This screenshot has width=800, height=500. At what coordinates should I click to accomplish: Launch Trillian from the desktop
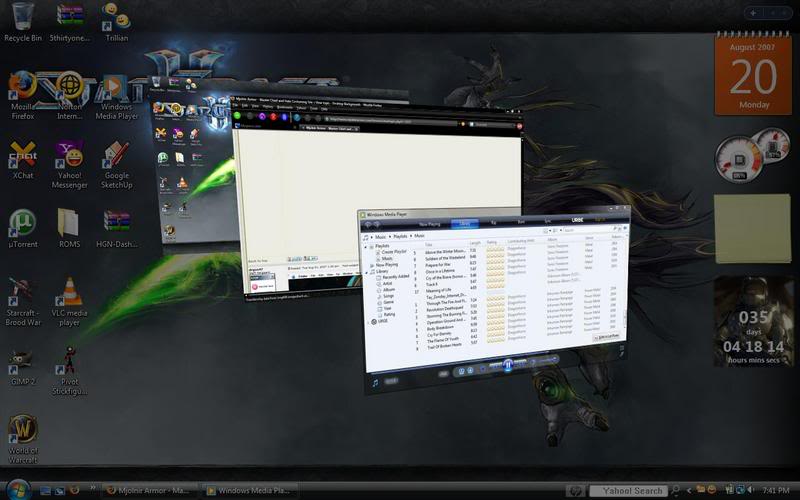point(117,21)
